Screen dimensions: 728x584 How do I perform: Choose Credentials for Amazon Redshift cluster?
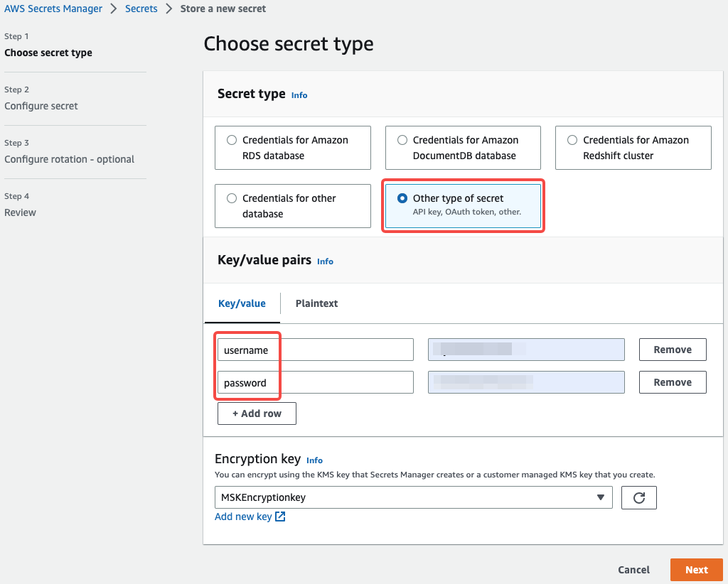pos(572,140)
